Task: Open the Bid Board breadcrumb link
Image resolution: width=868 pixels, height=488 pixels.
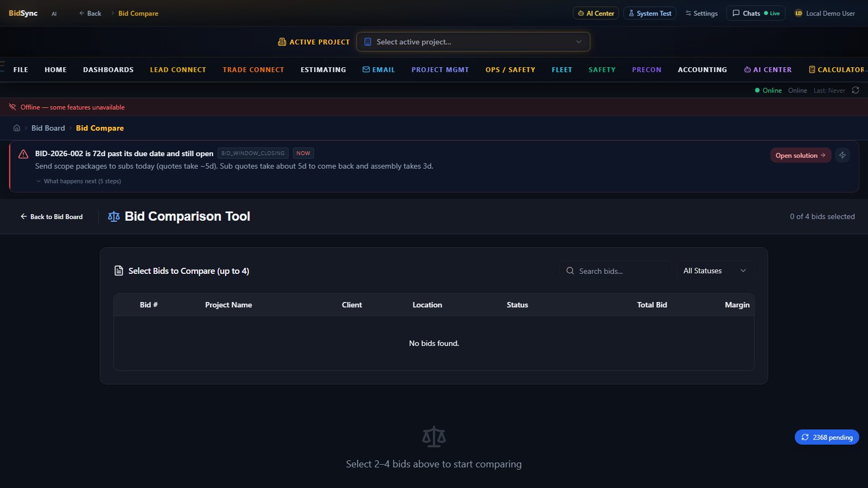Action: click(x=48, y=128)
